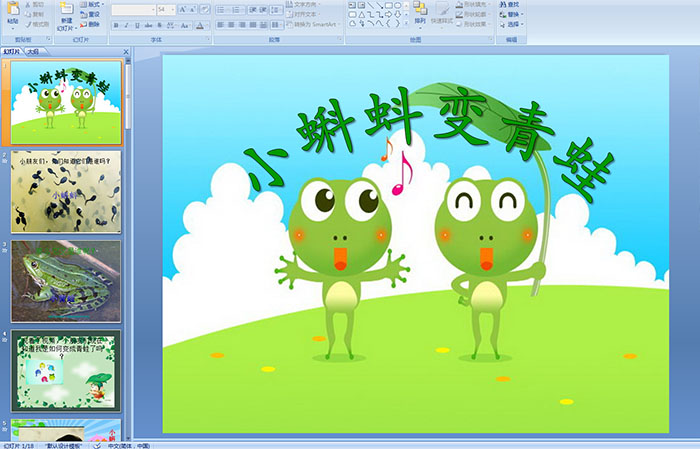Select the Left Brace shape
Viewport: 700px width, 449px height.
tap(388, 24)
